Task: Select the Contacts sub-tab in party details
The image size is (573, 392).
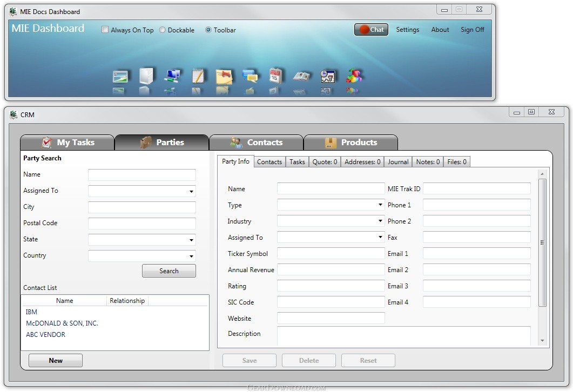Action: coord(269,162)
